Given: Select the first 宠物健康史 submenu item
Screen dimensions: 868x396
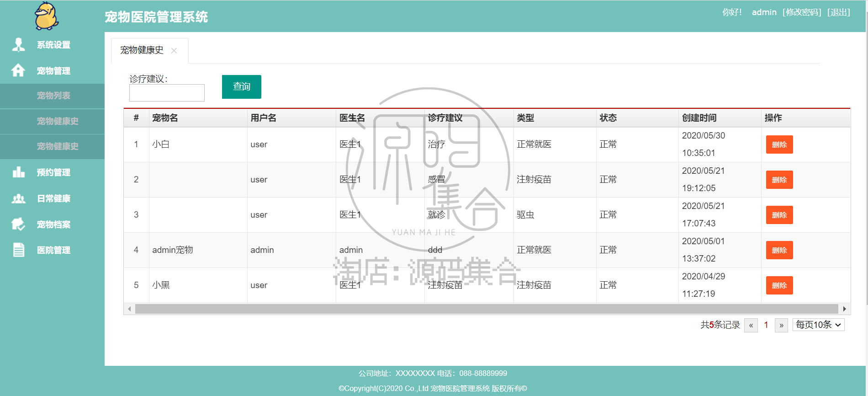Looking at the screenshot, I should pyautogui.click(x=52, y=121).
